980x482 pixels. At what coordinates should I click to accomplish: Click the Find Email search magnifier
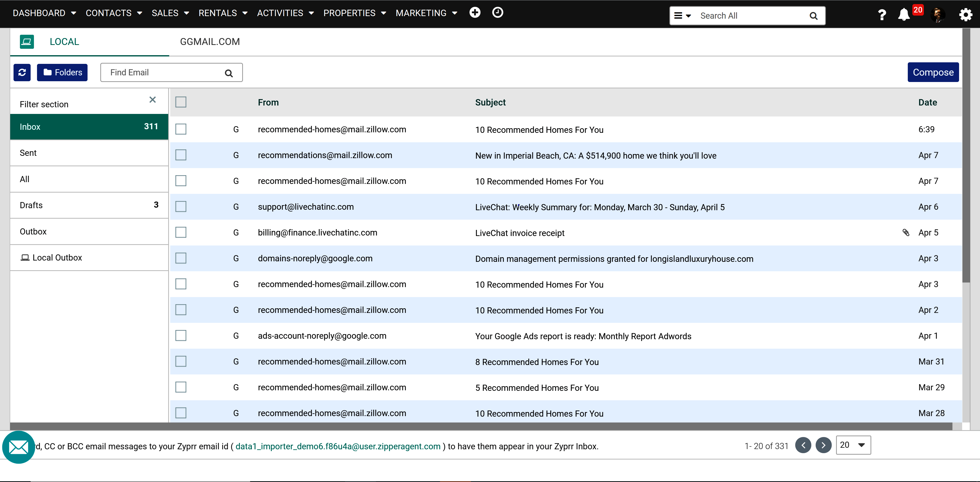(229, 72)
